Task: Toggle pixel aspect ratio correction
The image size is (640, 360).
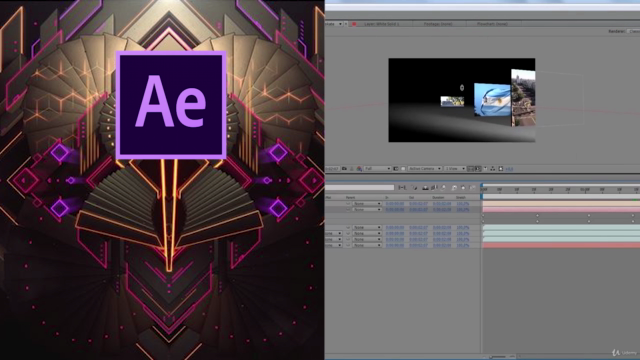Action: [471, 169]
